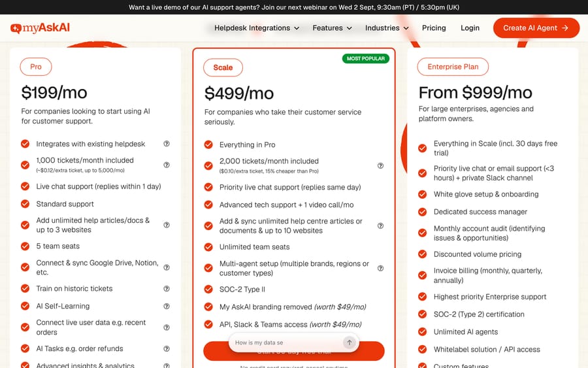
Task: Click check icon beside Unlimited AI agents
Action: coord(422,331)
